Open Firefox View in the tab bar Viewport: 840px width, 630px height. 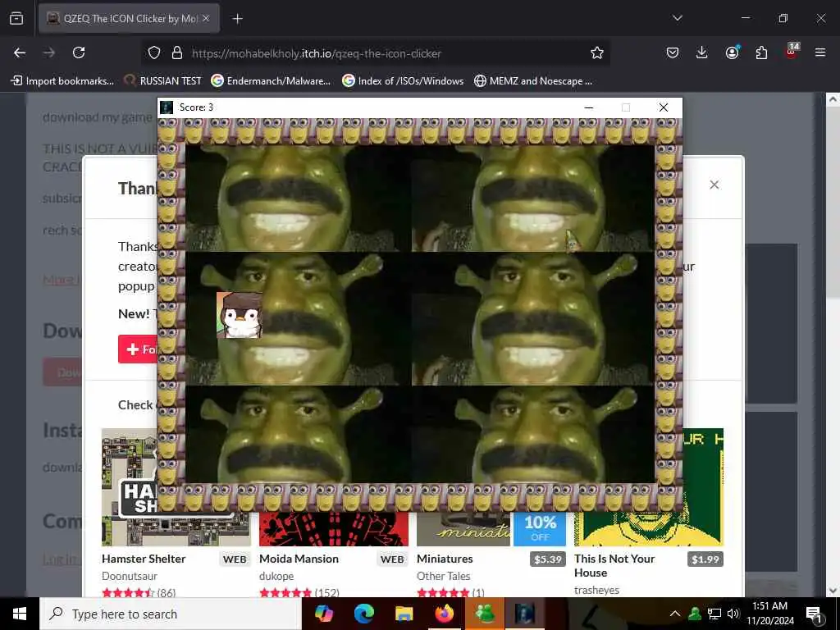coord(16,19)
